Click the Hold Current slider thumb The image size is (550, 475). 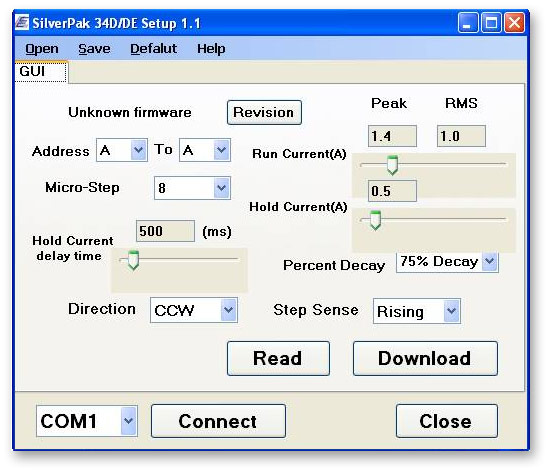375,220
